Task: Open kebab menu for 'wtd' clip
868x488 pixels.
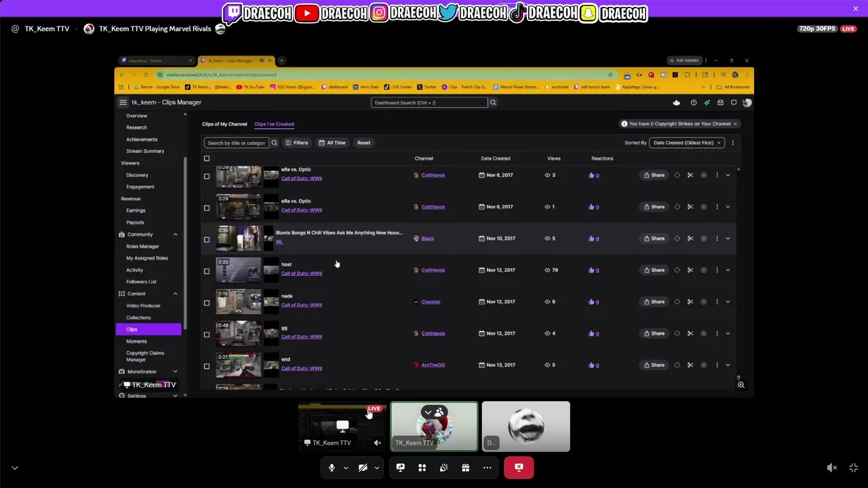Action: click(x=717, y=365)
